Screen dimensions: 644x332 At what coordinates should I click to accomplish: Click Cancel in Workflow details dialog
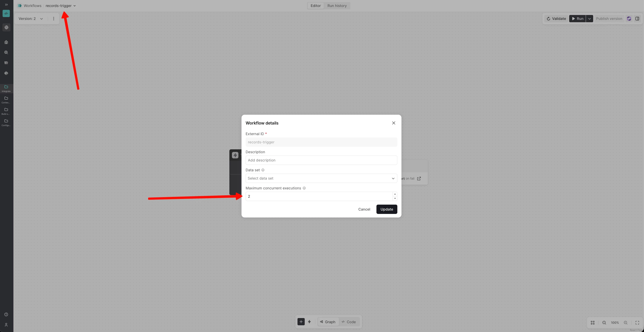coord(364,209)
